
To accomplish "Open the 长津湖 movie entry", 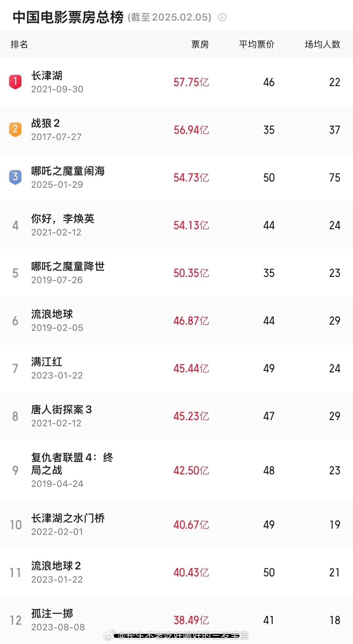I will pos(176,82).
